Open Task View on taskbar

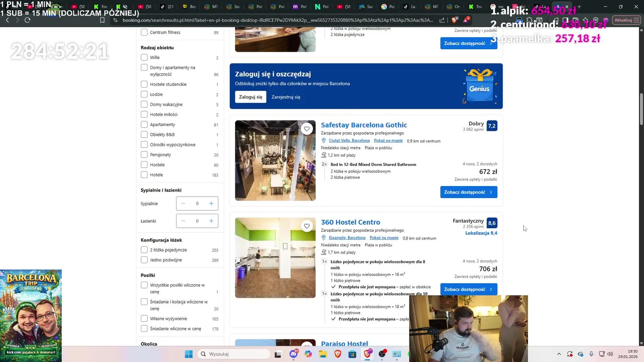click(278, 354)
